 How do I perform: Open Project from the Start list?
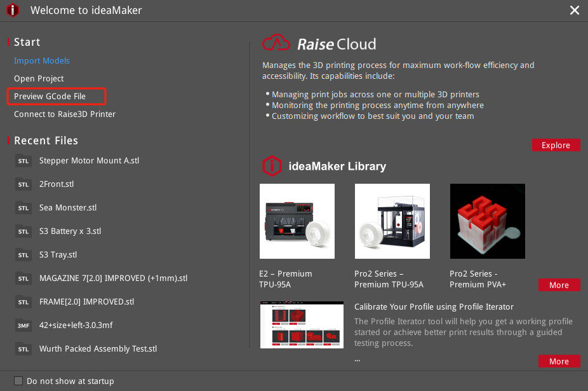[39, 78]
